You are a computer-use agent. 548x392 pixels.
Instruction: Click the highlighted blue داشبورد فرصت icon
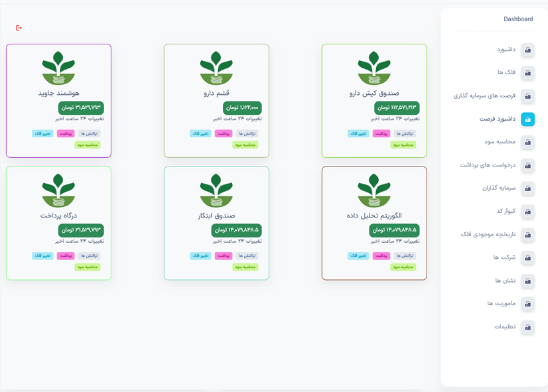[x=528, y=119]
